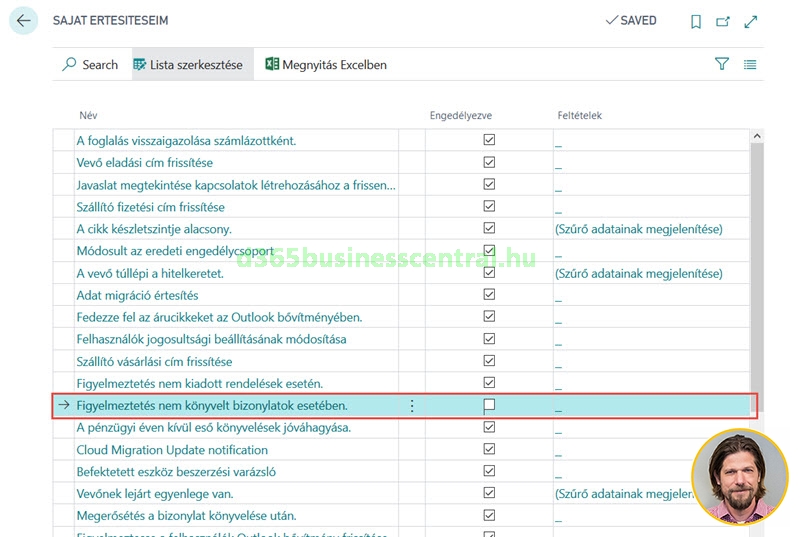Click the Feltételek column header
The height and width of the screenshot is (537, 800).
tap(579, 116)
